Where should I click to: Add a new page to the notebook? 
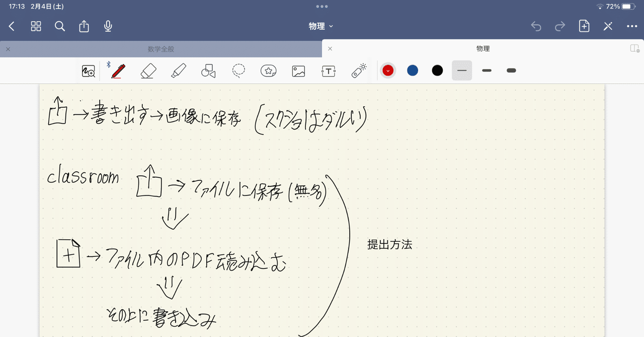pos(584,26)
